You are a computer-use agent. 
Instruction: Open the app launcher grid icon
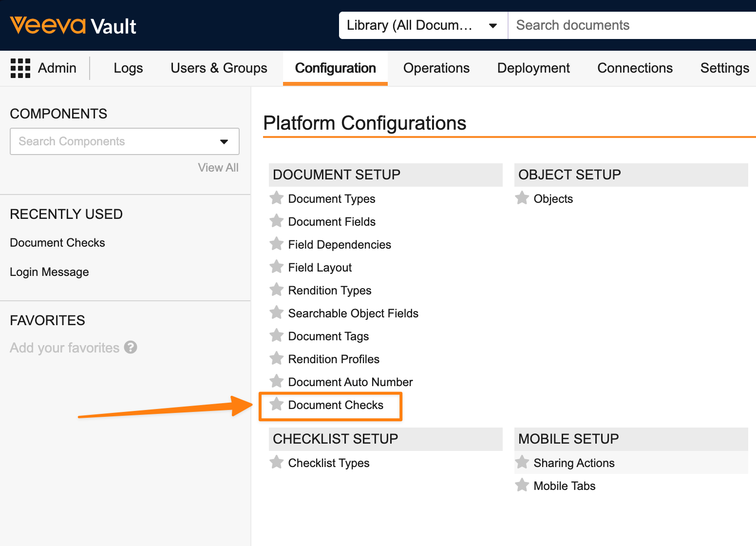[x=20, y=68]
